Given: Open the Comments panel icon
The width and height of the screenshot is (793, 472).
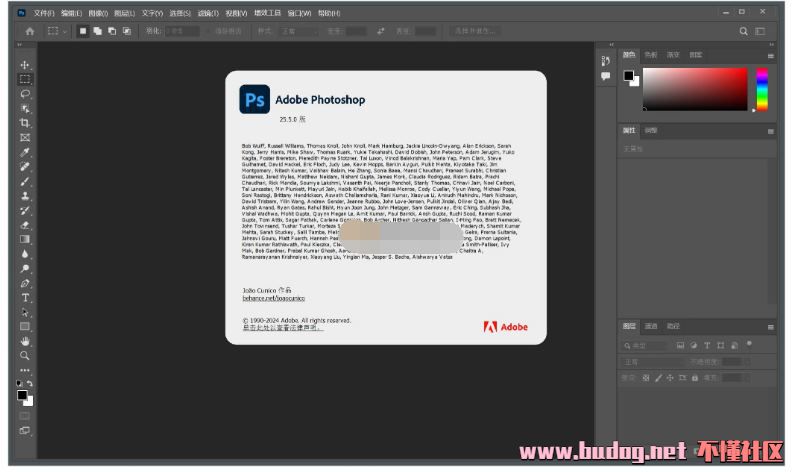Looking at the screenshot, I should 605,76.
